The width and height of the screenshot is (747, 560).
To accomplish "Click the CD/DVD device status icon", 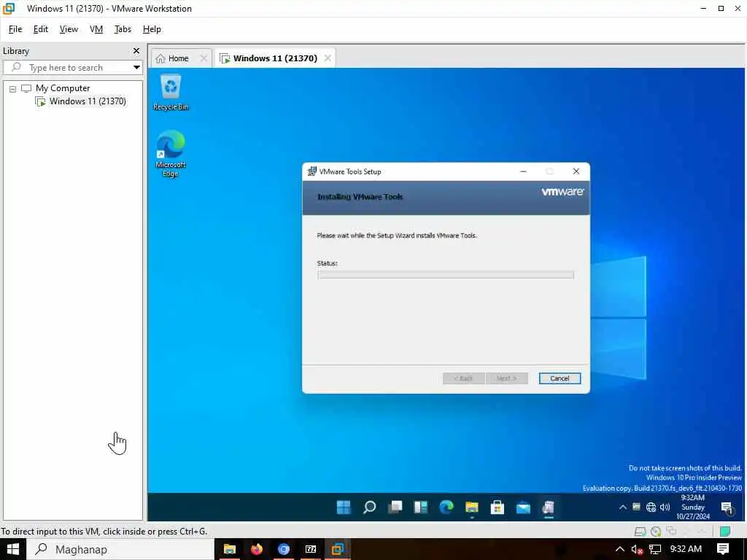I will [656, 531].
